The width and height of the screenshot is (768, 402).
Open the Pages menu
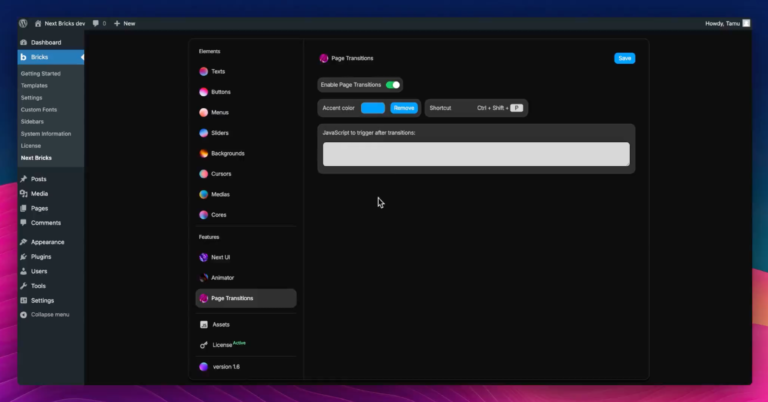(39, 209)
